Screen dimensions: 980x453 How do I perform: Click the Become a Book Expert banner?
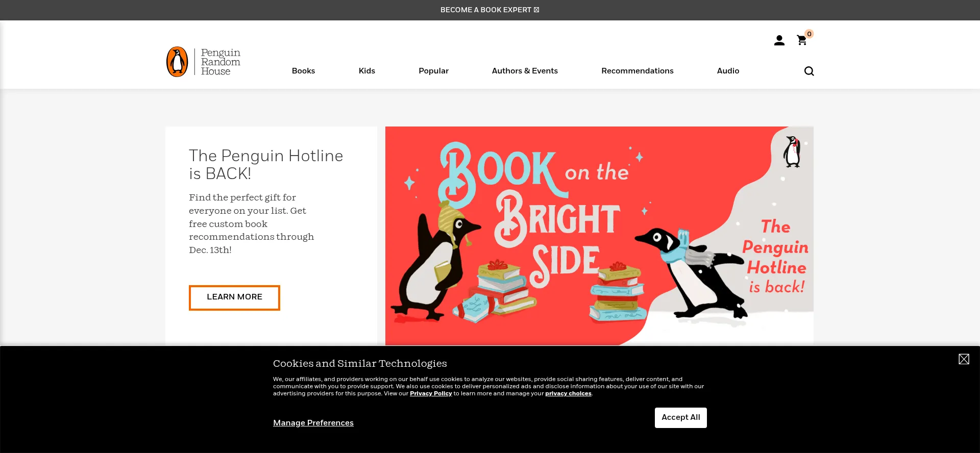[489, 10]
